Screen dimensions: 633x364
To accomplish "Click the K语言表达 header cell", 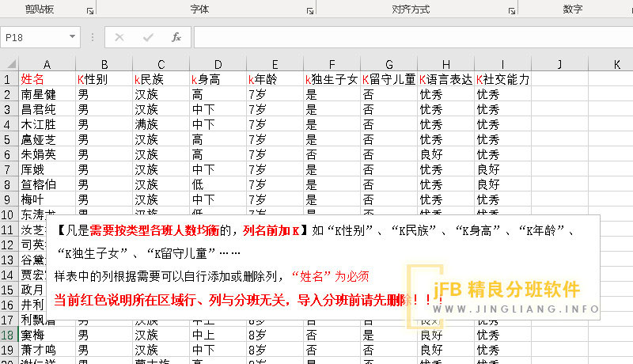I will (x=445, y=79).
